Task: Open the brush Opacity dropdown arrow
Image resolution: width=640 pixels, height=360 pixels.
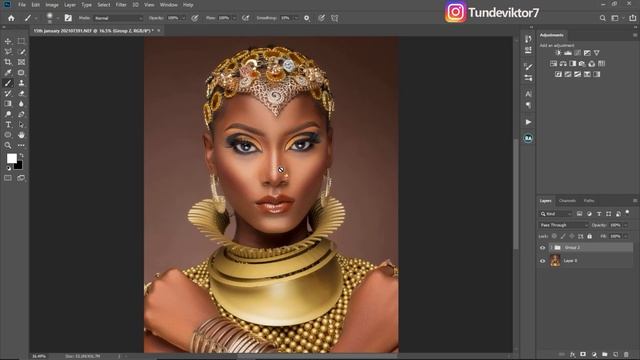Action: (x=183, y=18)
